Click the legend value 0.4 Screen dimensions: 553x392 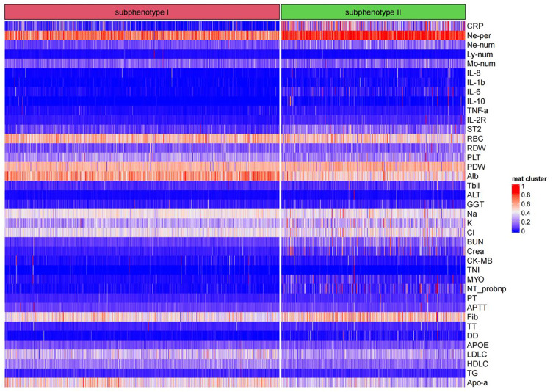coord(526,213)
